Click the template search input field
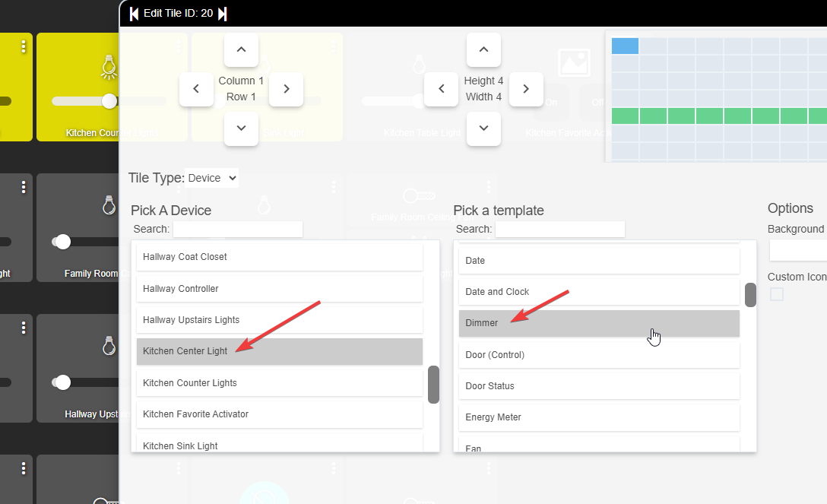The width and height of the screenshot is (827, 504). 559,230
